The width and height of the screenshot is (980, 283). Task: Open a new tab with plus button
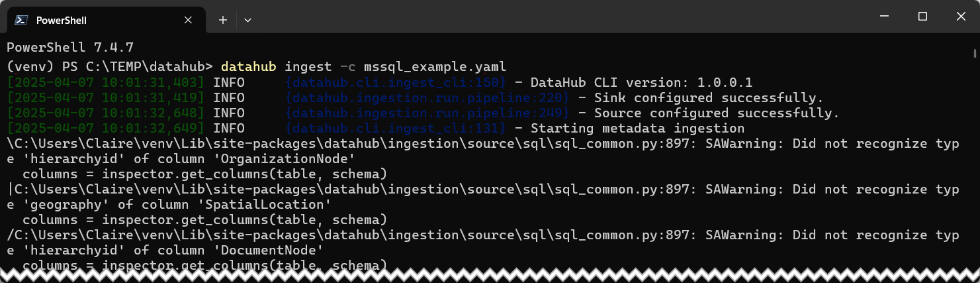223,21
